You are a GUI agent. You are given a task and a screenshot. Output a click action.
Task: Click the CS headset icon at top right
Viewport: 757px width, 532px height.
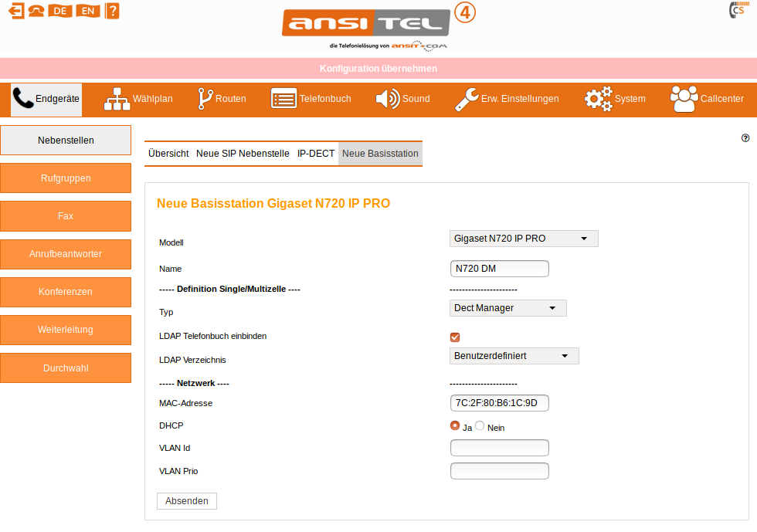[x=737, y=11]
